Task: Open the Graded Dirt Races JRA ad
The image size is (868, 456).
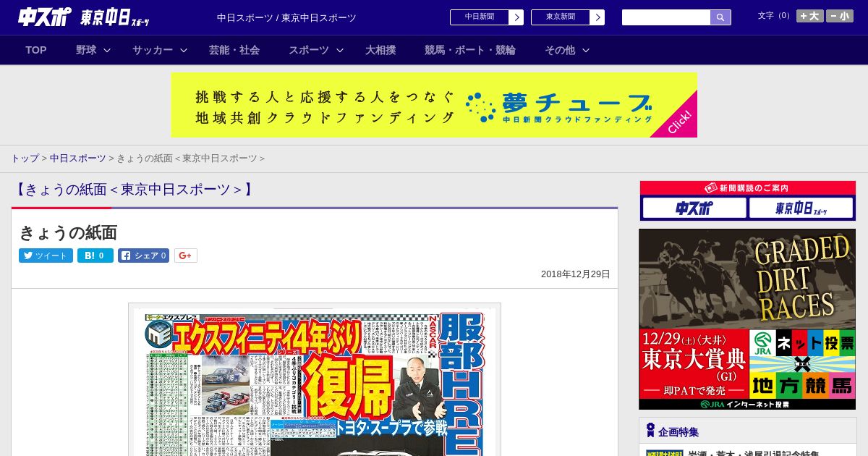Action: tap(747, 319)
